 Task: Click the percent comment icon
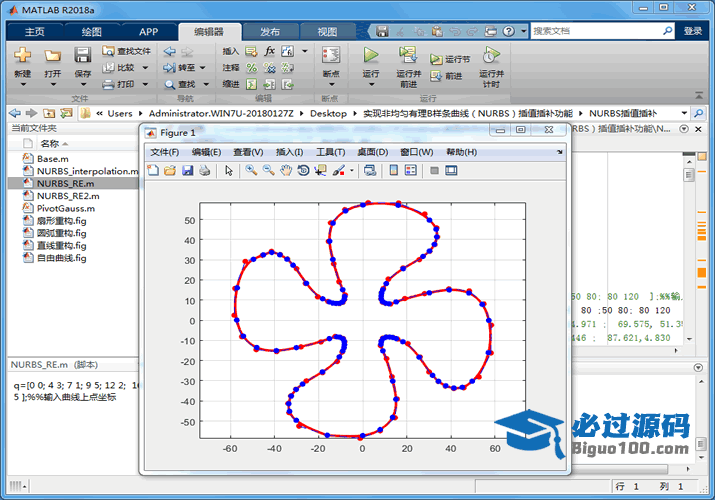click(x=251, y=68)
